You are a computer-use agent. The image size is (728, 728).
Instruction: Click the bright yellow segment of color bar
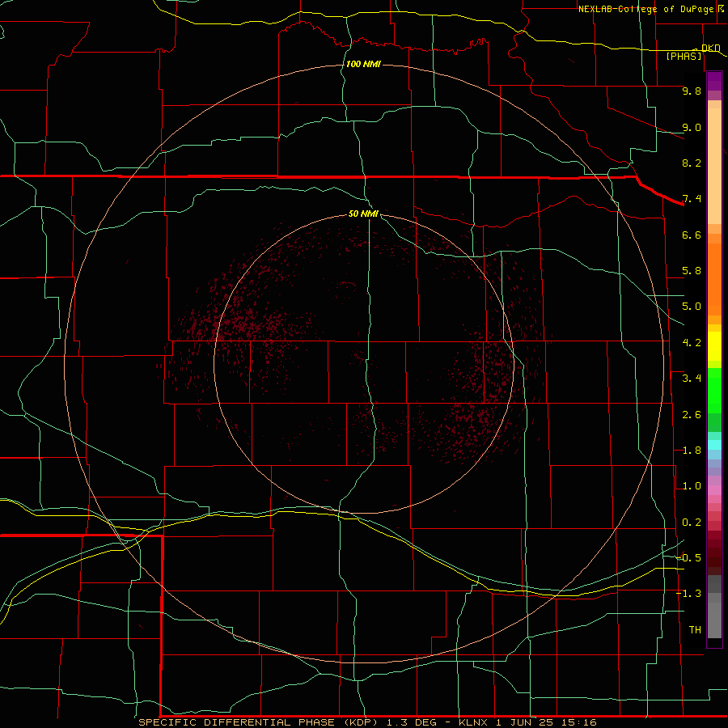714,346
